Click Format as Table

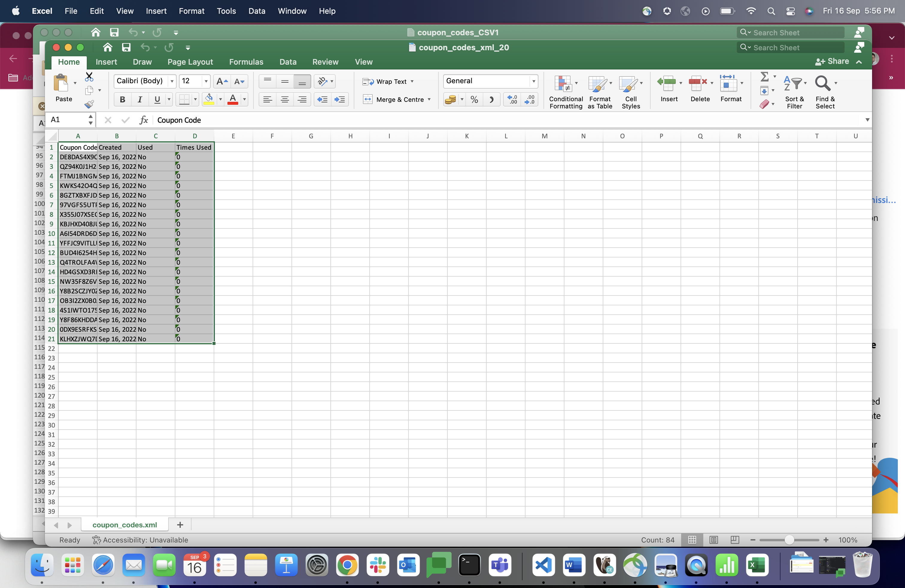click(599, 91)
